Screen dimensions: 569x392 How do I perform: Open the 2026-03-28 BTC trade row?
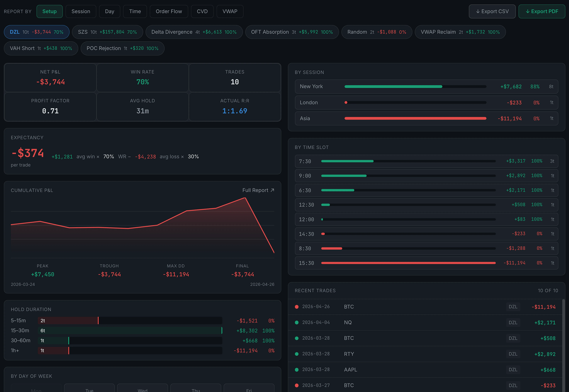click(425, 338)
